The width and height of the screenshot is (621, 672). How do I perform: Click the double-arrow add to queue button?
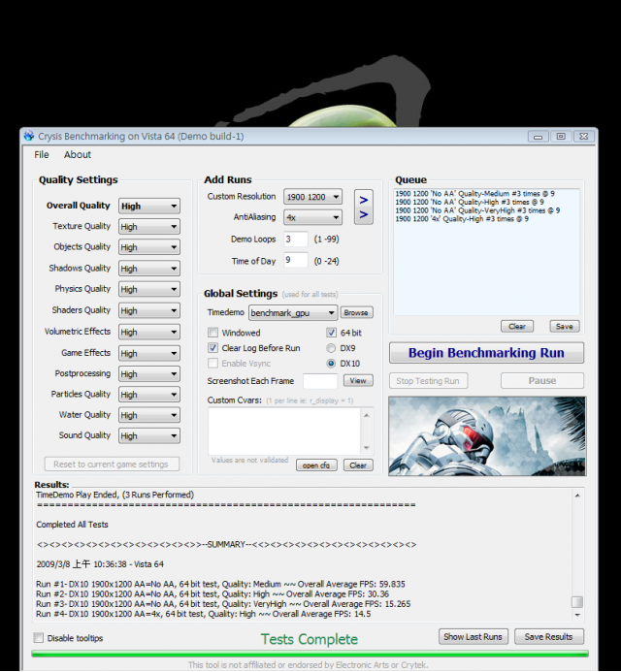(363, 207)
